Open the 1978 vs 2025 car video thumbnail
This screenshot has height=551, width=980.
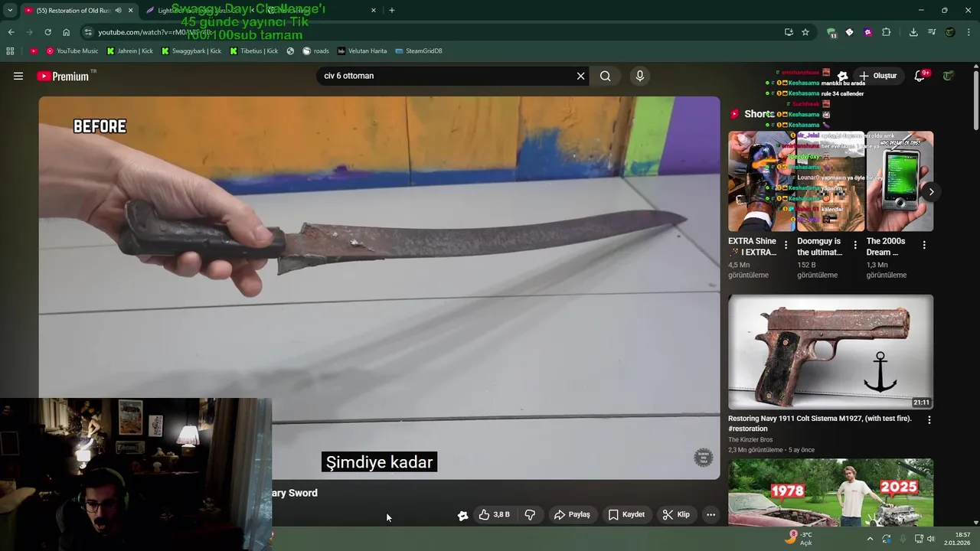click(831, 492)
